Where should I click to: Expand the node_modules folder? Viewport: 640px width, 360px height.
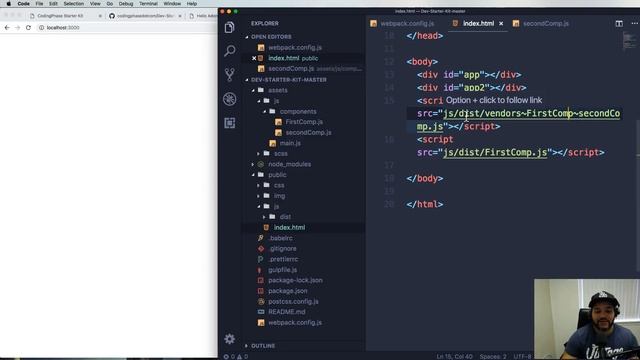coord(289,164)
